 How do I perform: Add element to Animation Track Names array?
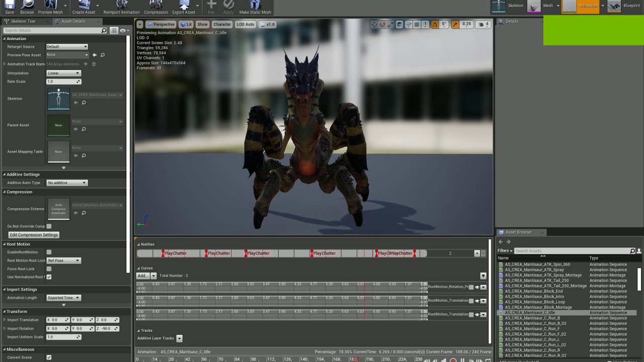click(86, 64)
